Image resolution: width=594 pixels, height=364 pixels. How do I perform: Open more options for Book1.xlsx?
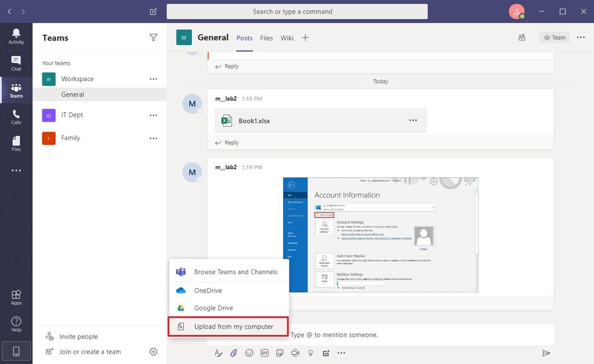(x=413, y=119)
